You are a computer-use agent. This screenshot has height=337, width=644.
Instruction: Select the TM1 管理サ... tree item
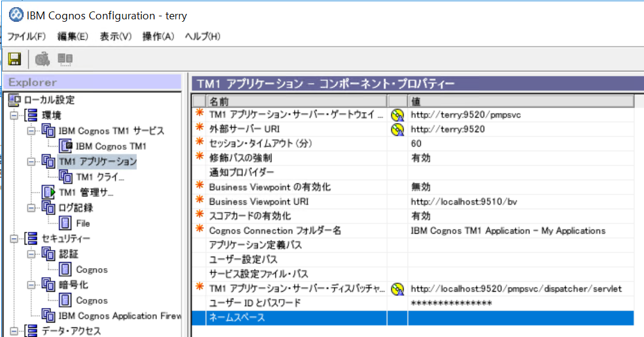tap(86, 192)
